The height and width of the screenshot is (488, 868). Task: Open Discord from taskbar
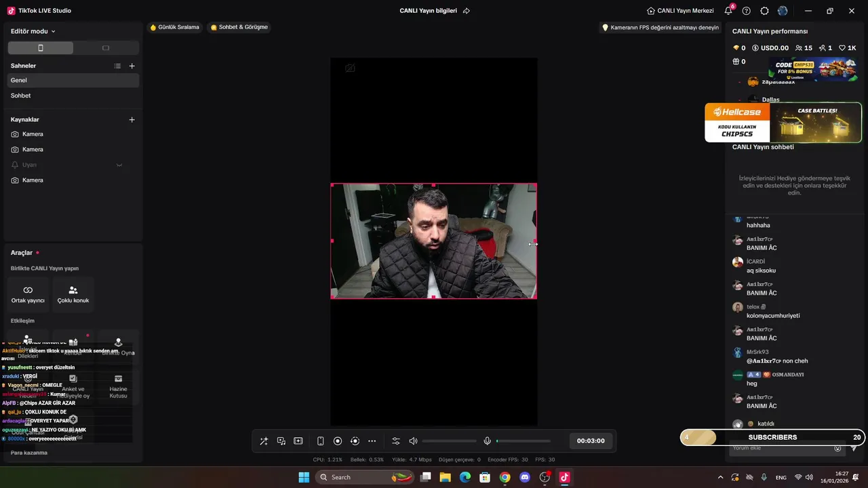click(x=524, y=477)
